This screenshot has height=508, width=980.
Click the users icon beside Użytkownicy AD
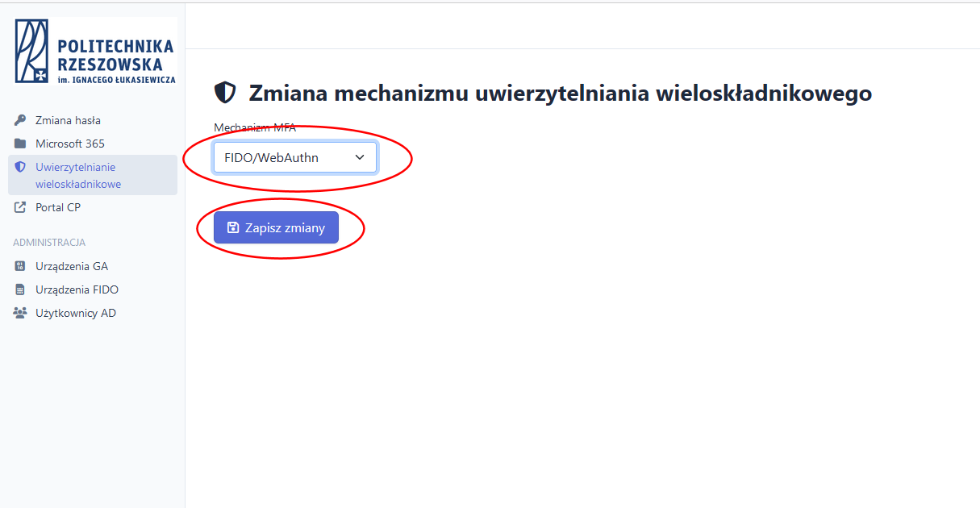tap(20, 313)
